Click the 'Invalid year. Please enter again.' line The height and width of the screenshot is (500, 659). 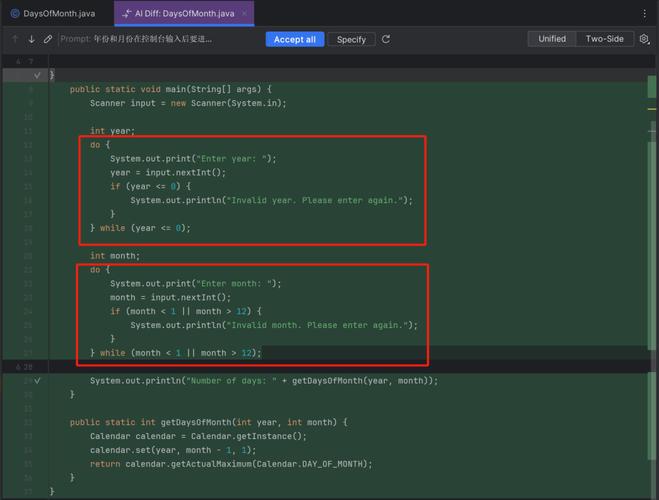tap(272, 200)
